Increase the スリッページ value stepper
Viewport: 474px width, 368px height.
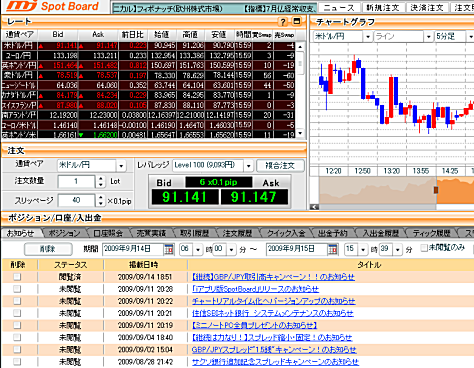coord(101,198)
